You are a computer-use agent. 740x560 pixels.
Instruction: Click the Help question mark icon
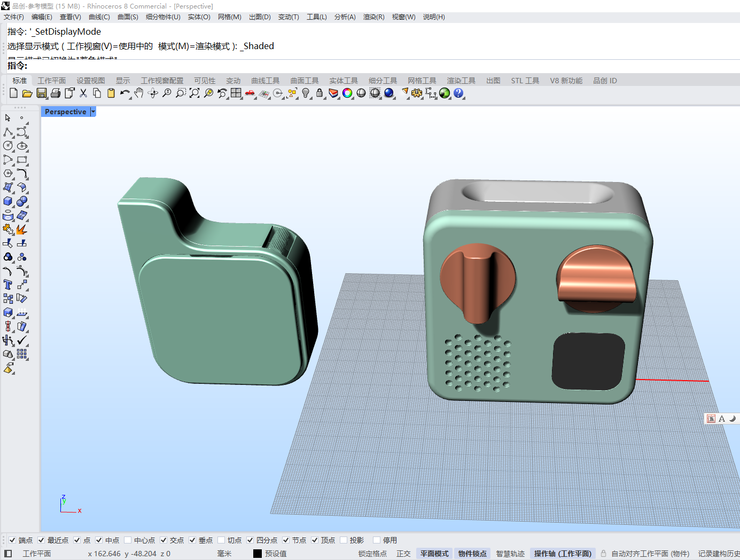click(x=458, y=93)
